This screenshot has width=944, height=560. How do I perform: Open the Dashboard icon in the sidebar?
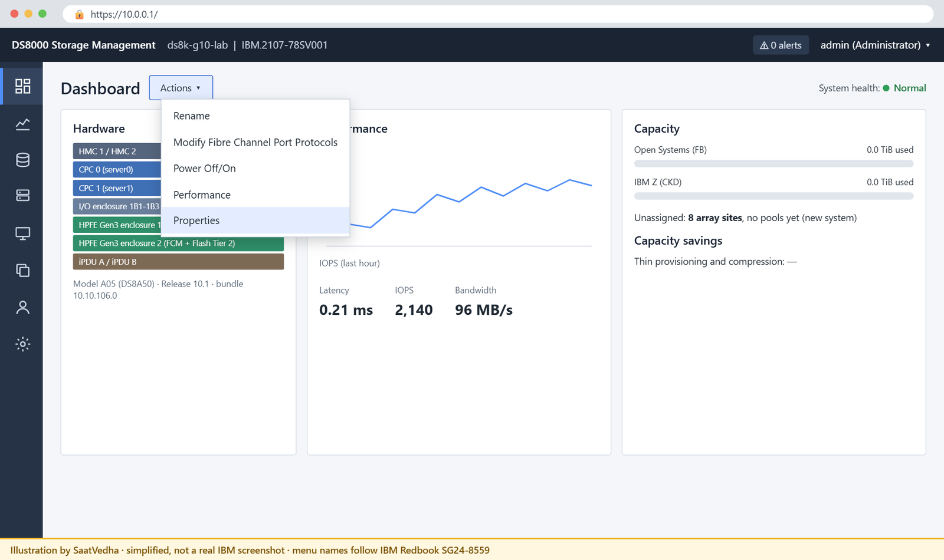click(22, 87)
